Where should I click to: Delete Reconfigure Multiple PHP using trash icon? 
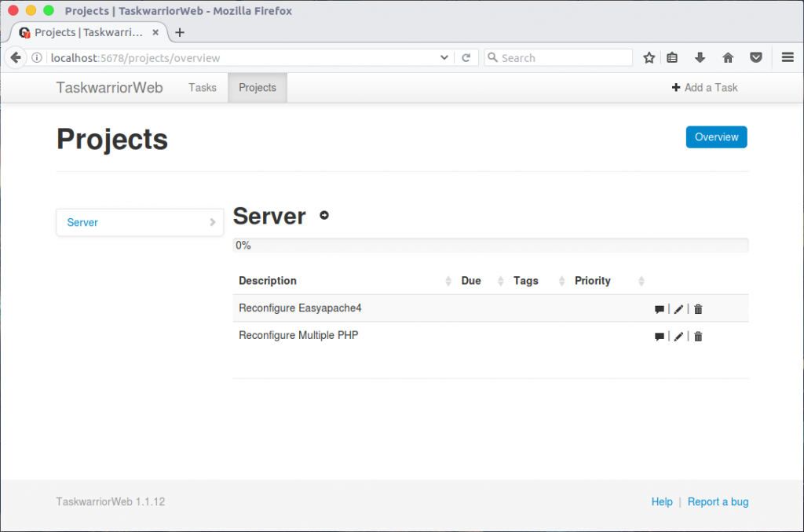[x=697, y=336]
